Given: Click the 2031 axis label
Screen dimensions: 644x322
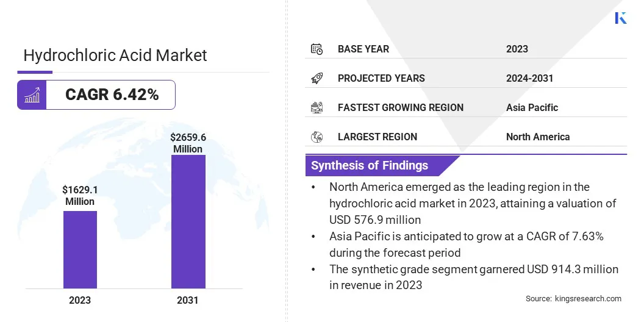Looking at the screenshot, I should coord(188,300).
